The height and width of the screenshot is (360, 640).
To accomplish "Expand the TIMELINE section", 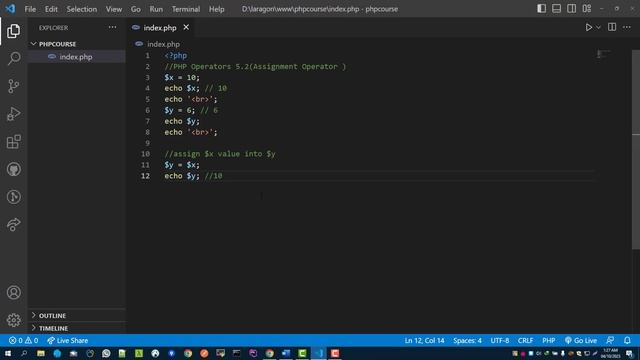I will click(x=77, y=328).
